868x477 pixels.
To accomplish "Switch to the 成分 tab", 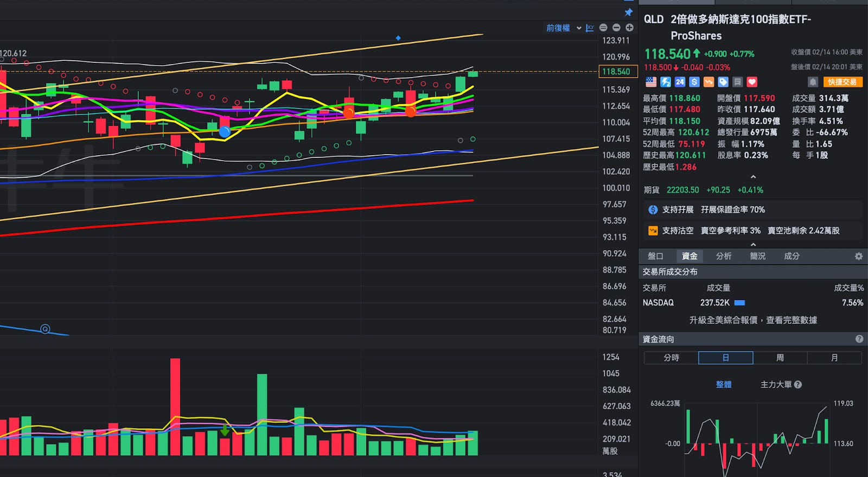I will click(792, 256).
